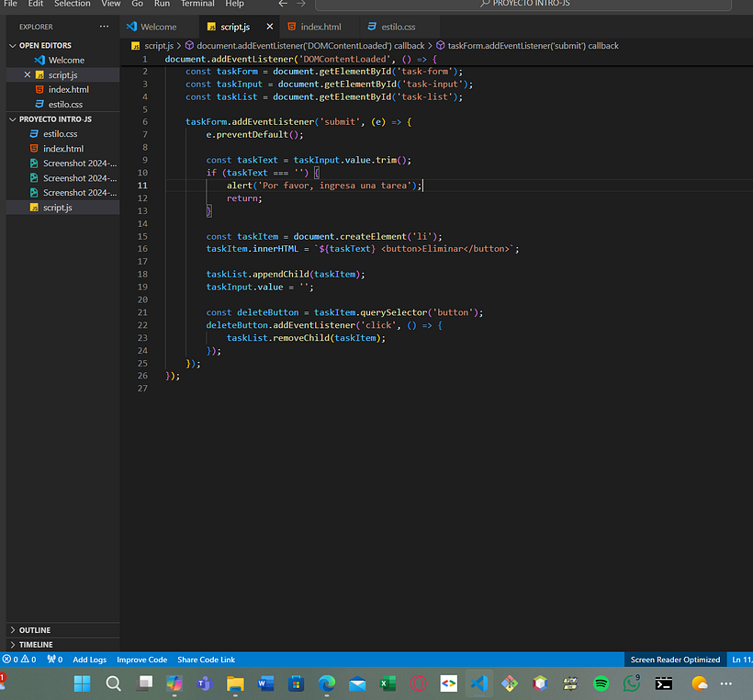Open the Run menu
The height and width of the screenshot is (700, 753).
click(x=162, y=4)
